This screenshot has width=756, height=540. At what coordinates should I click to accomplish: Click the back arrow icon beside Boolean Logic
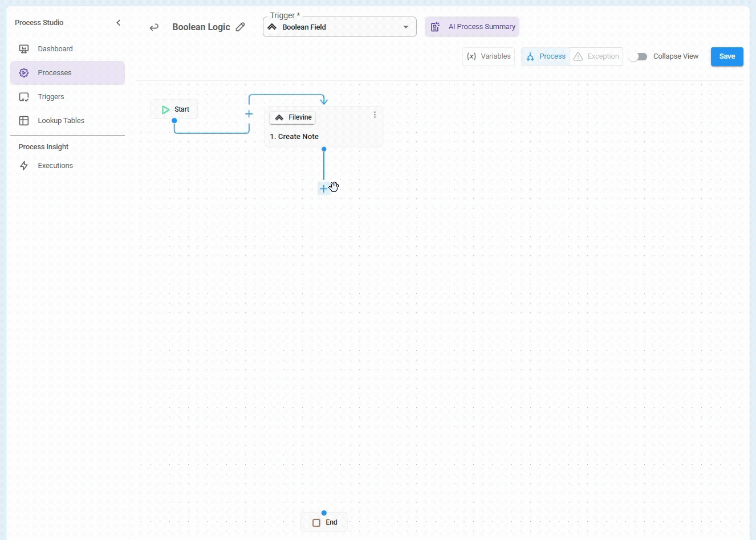[x=154, y=27]
